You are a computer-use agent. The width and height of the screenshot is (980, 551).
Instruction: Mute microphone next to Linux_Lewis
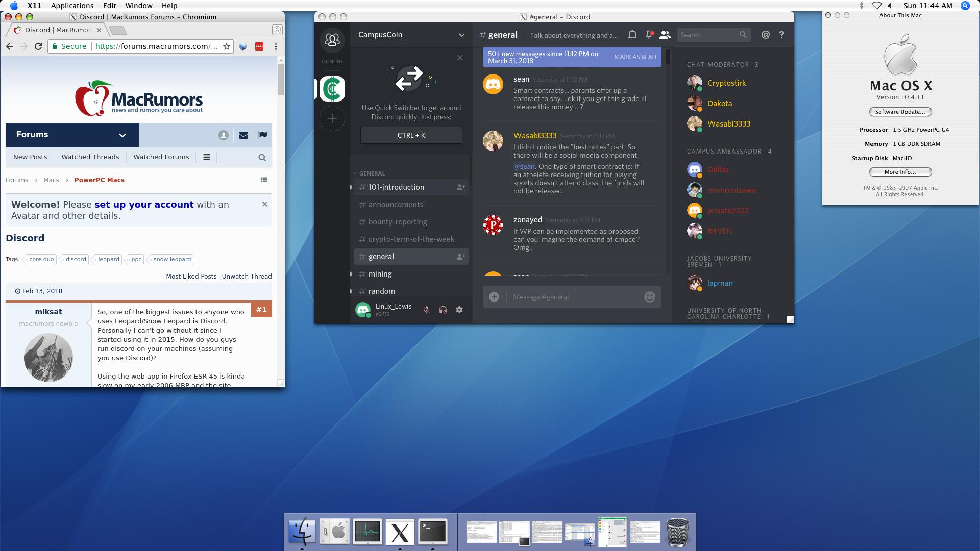[x=426, y=310]
